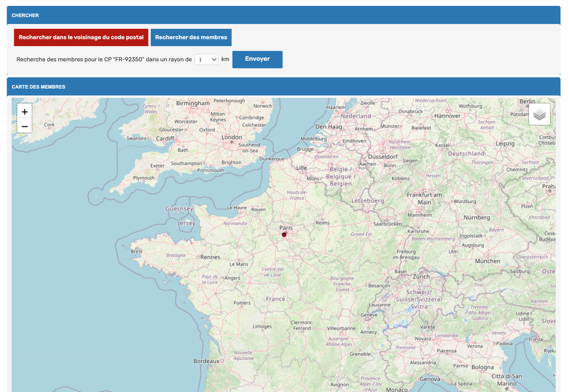The image size is (570, 392).
Task: Zoom out on the members map
Action: (x=25, y=126)
